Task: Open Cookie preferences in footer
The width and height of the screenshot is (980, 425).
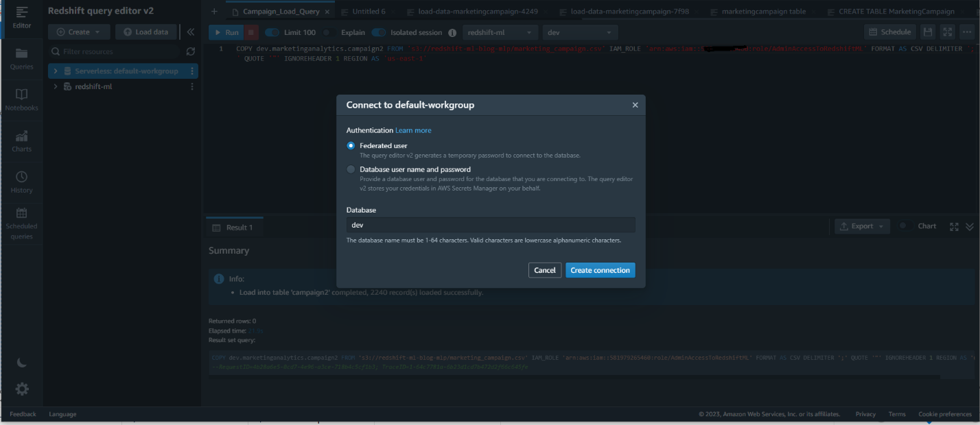Action: click(x=945, y=414)
